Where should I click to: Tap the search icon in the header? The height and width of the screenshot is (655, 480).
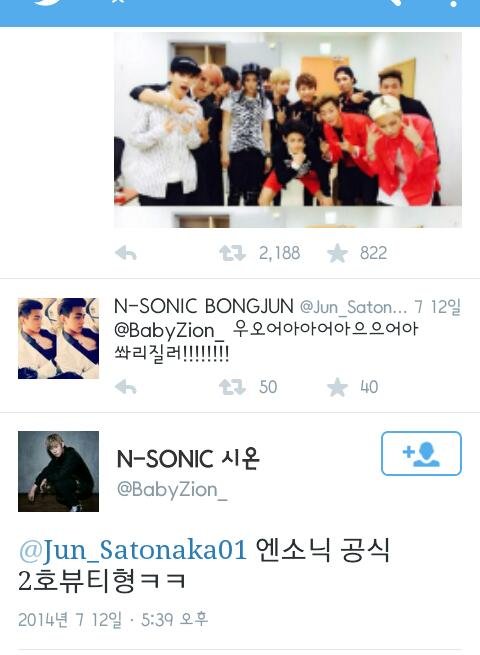pos(397,2)
